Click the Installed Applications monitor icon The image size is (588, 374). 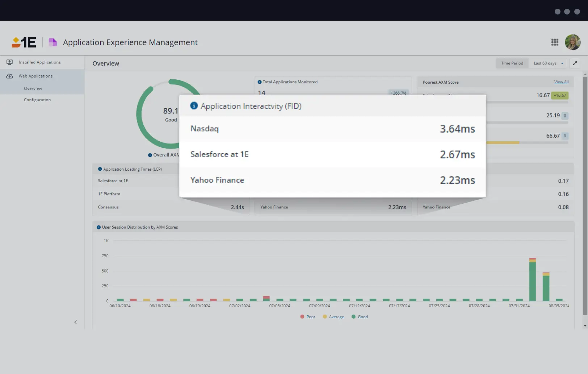(9, 62)
